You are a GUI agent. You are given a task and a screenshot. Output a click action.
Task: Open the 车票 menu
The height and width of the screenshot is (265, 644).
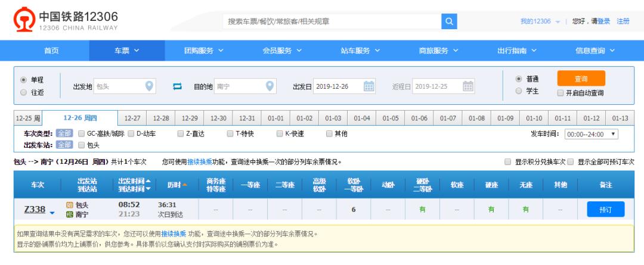[x=127, y=51]
